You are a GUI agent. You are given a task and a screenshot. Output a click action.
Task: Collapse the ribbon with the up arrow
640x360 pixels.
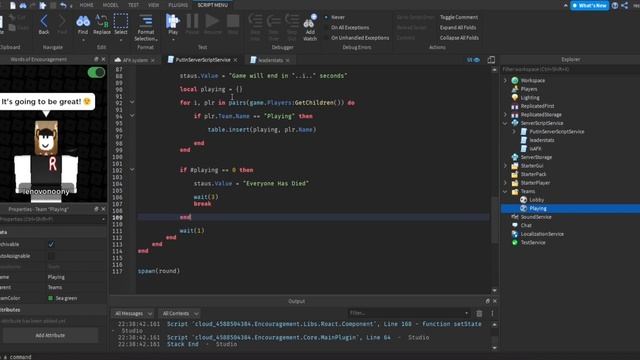(x=565, y=5)
